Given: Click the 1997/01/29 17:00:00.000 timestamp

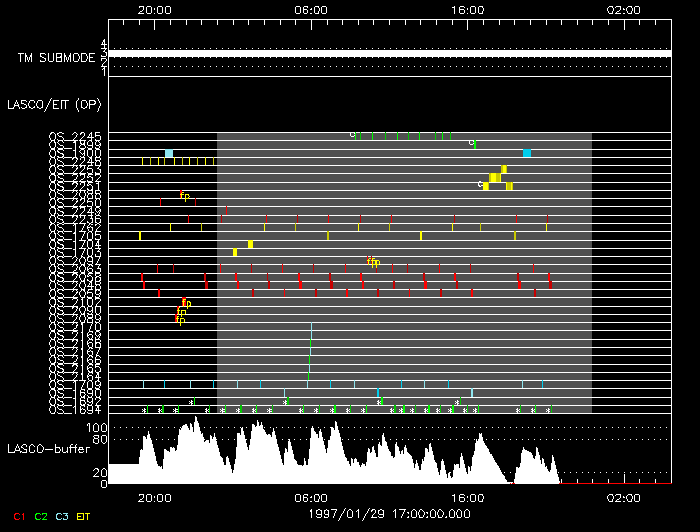Looking at the screenshot, I should (x=389, y=513).
